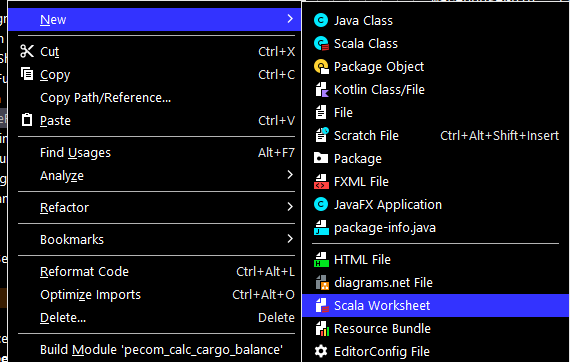Create a new Java Class
Viewport: 570px width, 362px height.
pyautogui.click(x=435, y=20)
